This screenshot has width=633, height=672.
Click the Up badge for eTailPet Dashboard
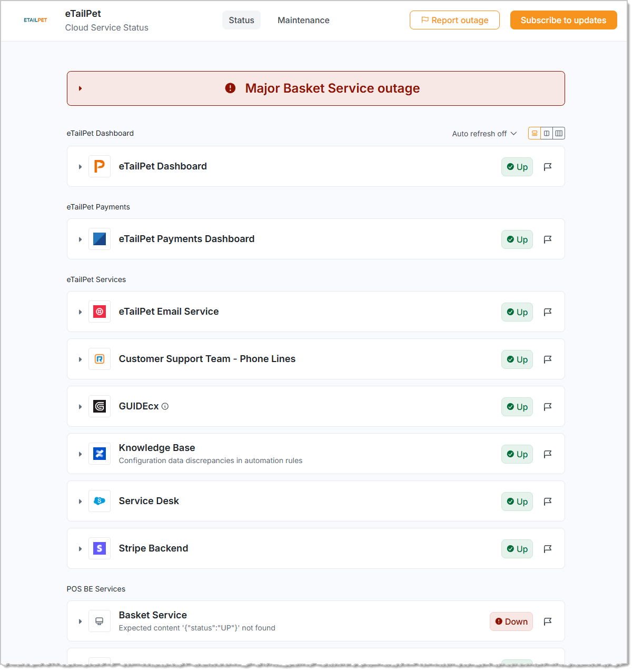[517, 167]
